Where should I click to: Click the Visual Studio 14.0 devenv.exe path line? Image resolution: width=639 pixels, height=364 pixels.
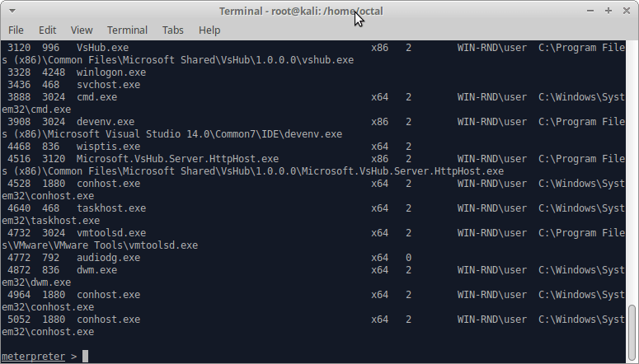coord(172,134)
